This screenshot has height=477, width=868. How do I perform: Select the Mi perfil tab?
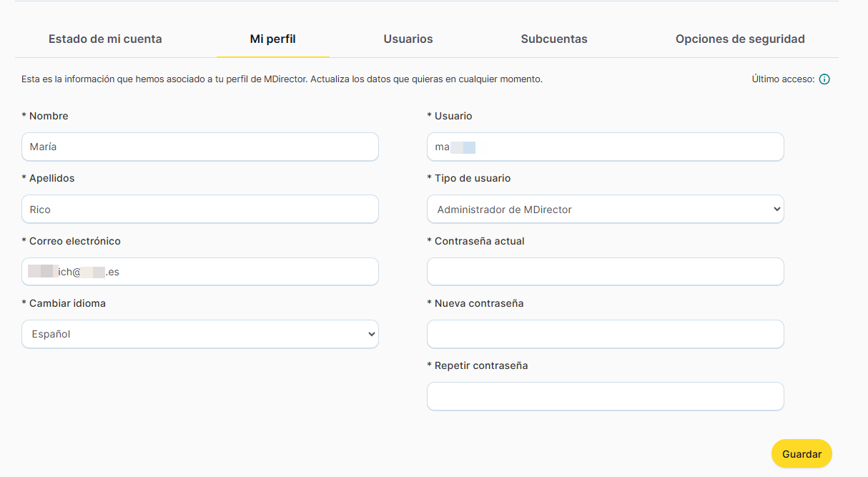(272, 39)
